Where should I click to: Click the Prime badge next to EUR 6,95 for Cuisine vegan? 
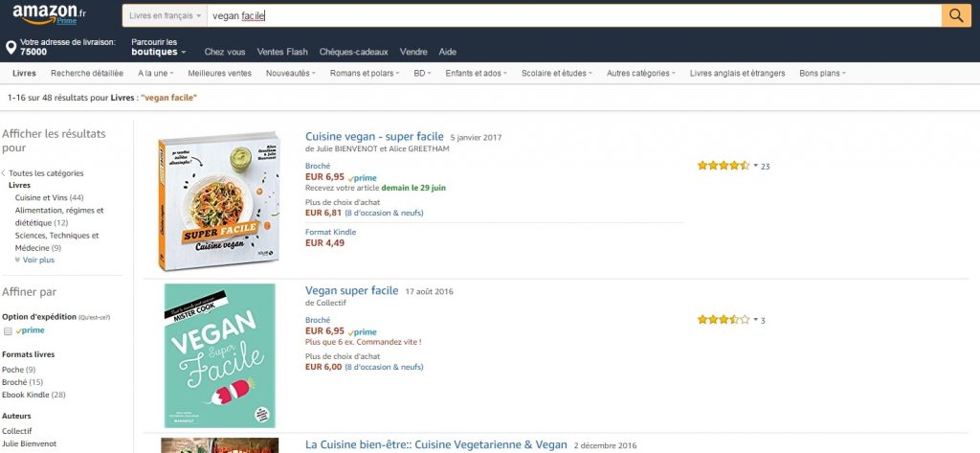coord(363,178)
